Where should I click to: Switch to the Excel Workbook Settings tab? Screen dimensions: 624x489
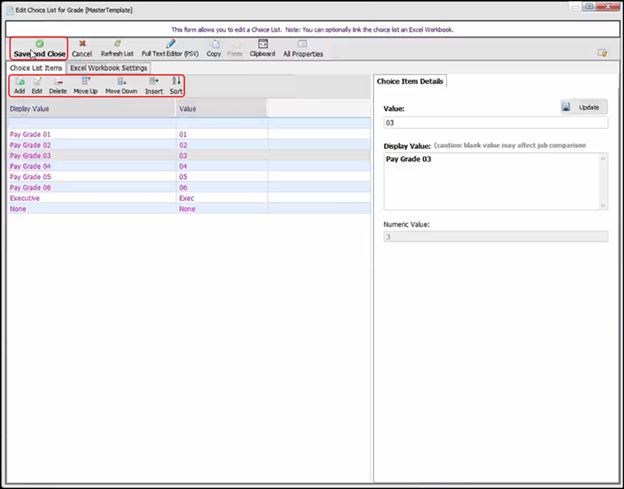coord(109,68)
